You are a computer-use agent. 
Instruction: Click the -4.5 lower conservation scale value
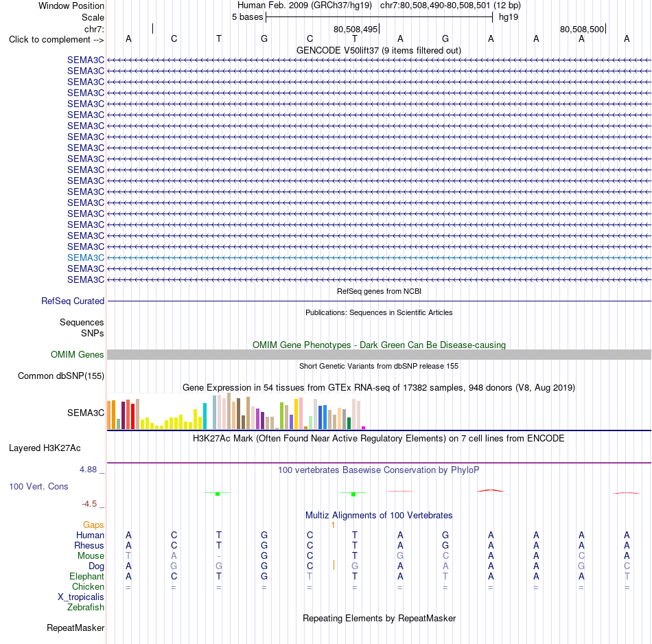(x=89, y=504)
